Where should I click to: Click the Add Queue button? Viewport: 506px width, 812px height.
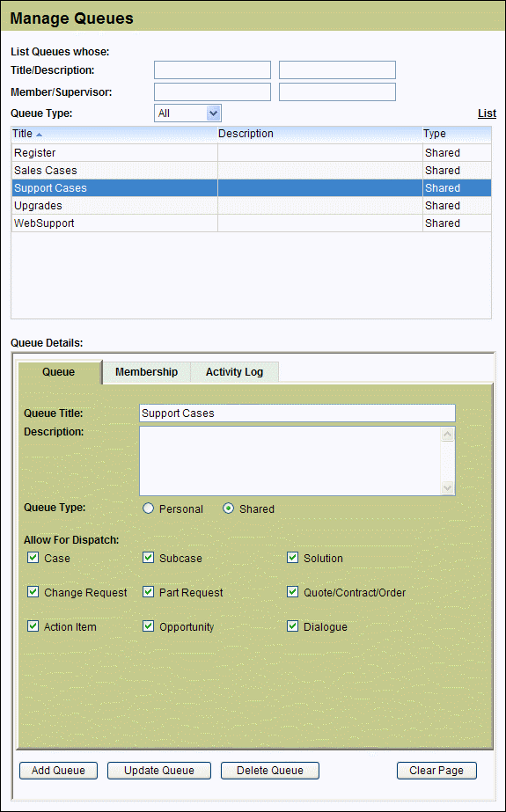coord(59,770)
